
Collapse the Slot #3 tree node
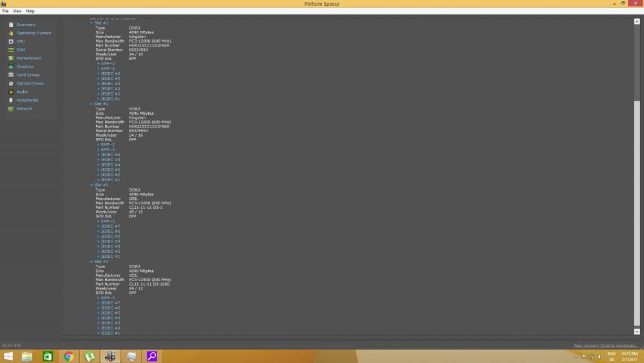(x=91, y=185)
